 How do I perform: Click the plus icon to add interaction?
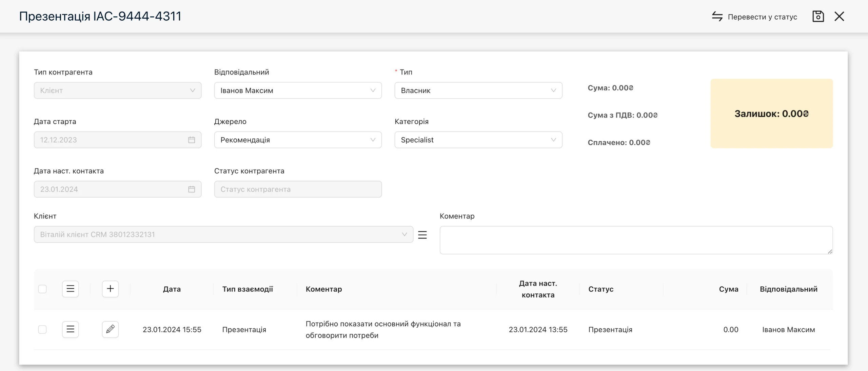point(110,289)
